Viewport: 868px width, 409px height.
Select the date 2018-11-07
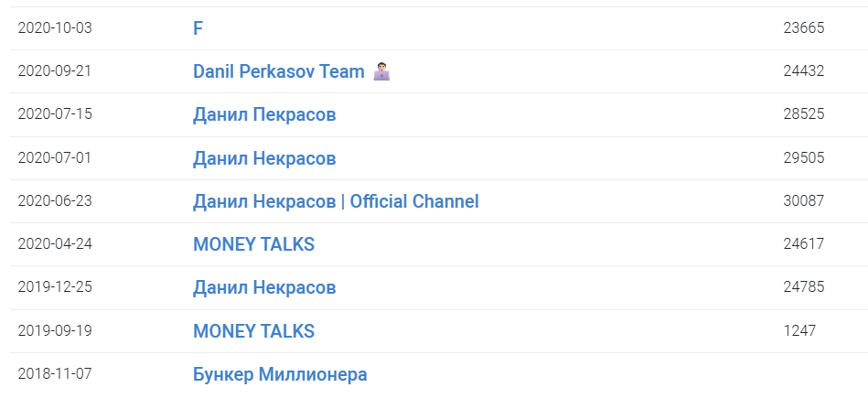tap(55, 373)
